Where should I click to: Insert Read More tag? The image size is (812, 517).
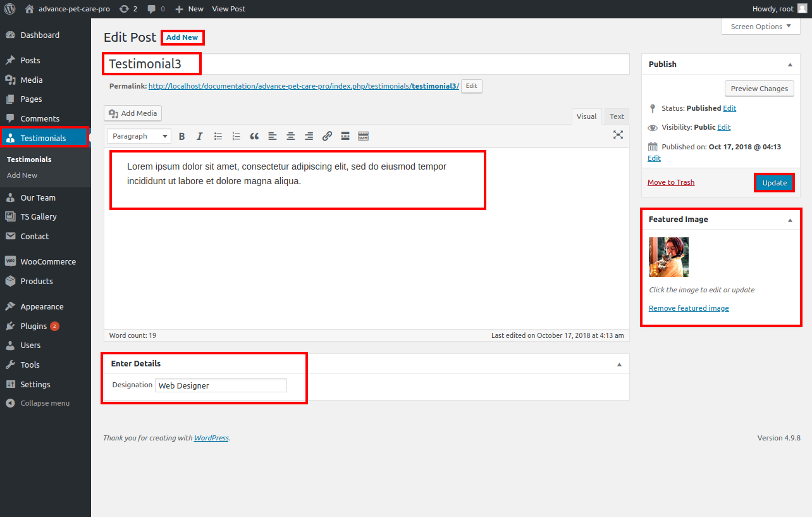tap(345, 136)
